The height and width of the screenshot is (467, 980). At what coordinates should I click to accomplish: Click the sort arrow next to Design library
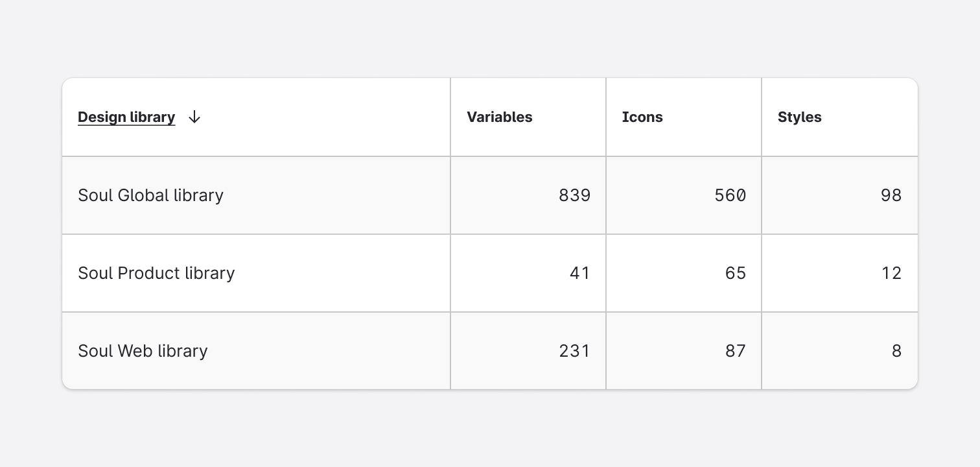(194, 117)
